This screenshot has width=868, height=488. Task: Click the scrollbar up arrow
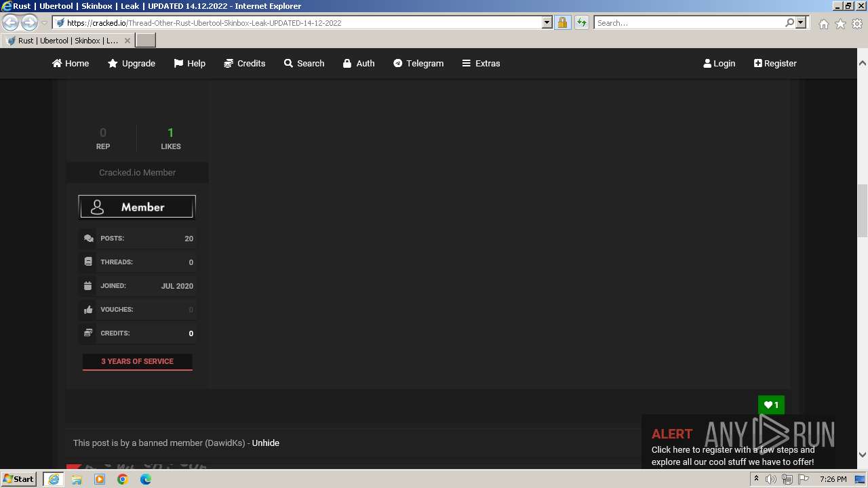point(862,63)
